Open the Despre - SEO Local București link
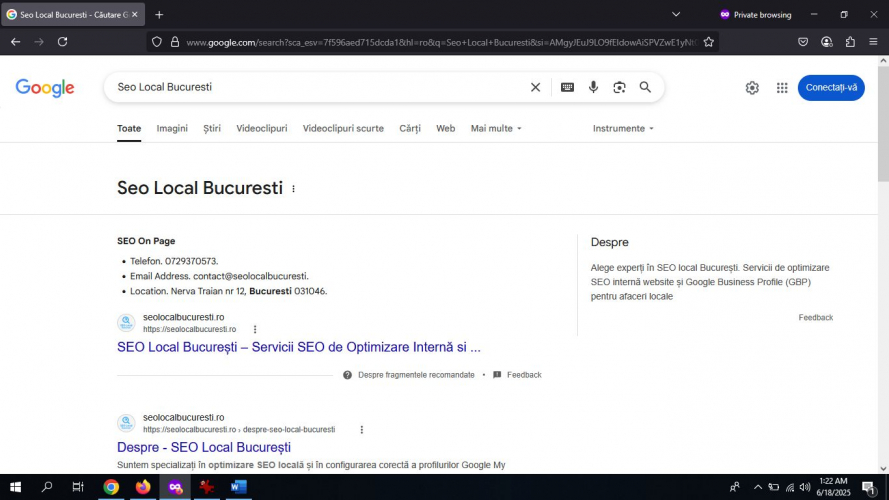The width and height of the screenshot is (889, 500). [204, 447]
